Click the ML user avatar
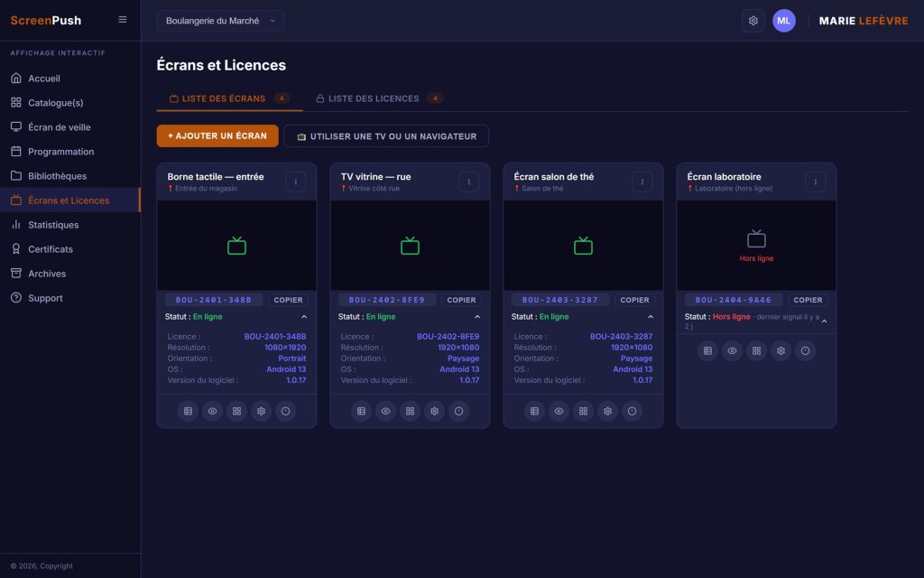Image resolution: width=924 pixels, height=578 pixels. click(784, 21)
